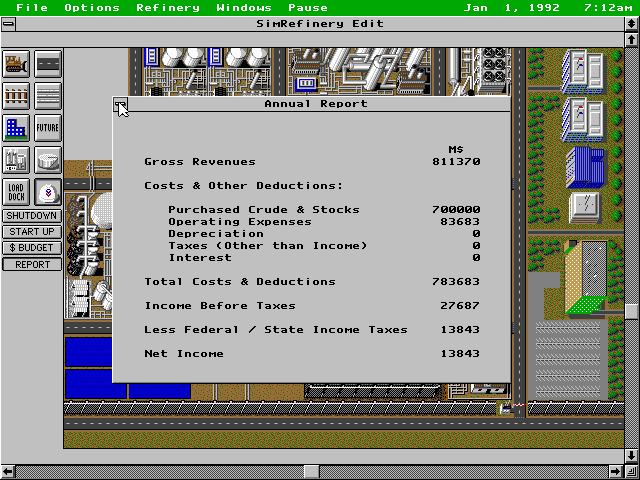Viewport: 640px width, 480px height.
Task: Open the $ BUDGET panel
Action: coord(32,248)
